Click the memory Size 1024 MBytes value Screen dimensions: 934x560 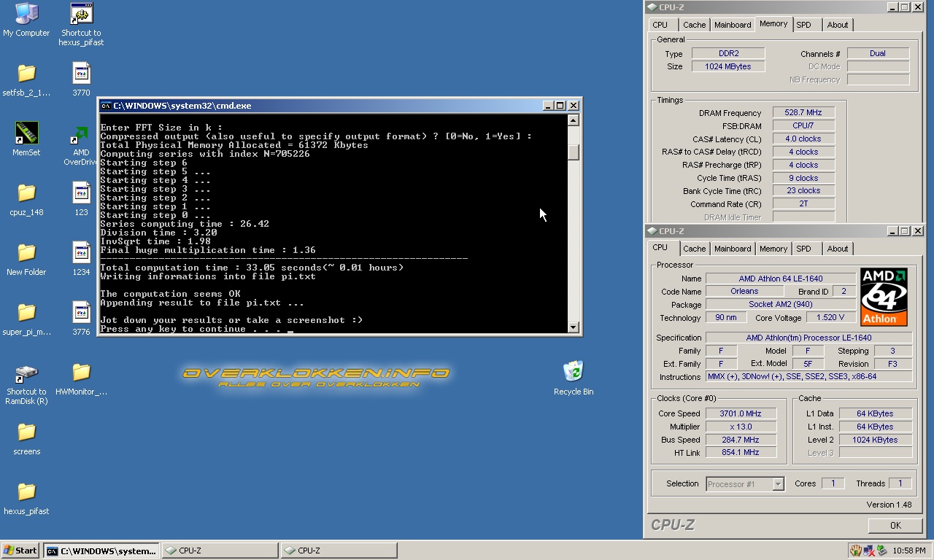point(728,66)
